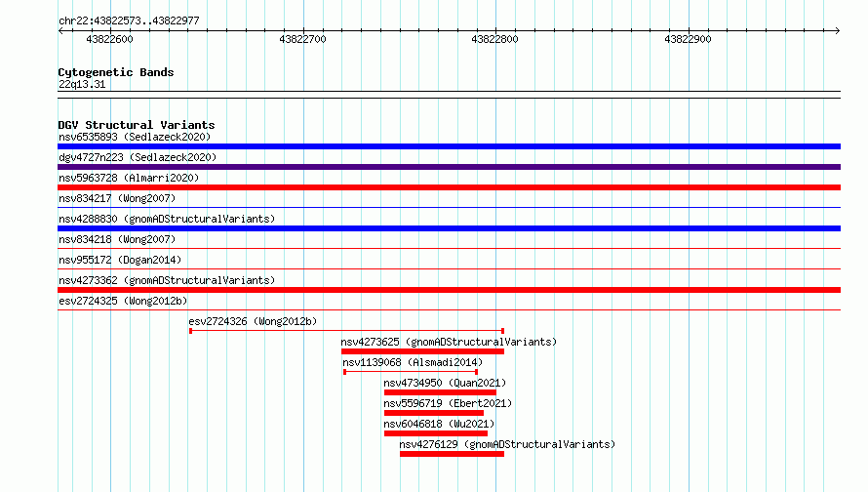The height and width of the screenshot is (492, 868).
Task: Click the blue bar under nsv4288830
Action: pyautogui.click(x=449, y=228)
